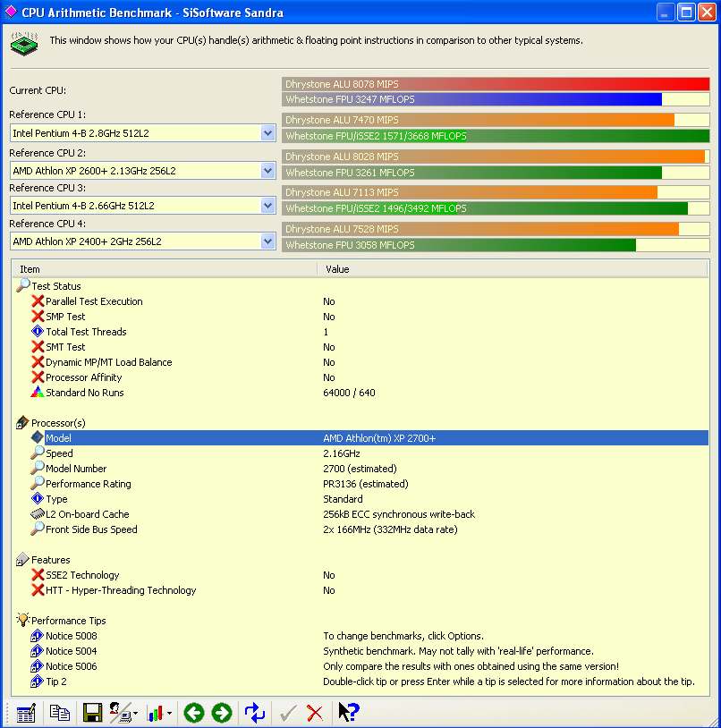Select the Model Number row
Image resolution: width=721 pixels, height=728 pixels.
tap(360, 469)
